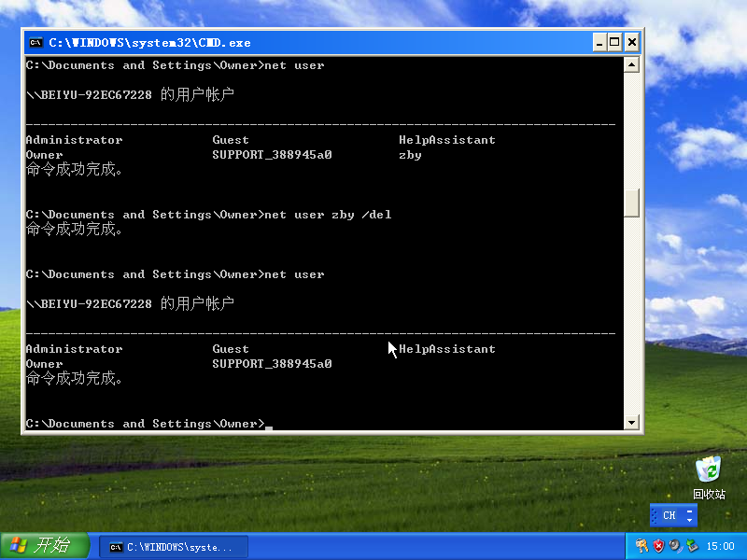Viewport: 747px width, 560px height.
Task: Click the scrollbar up arrow in CMD
Action: pos(631,64)
